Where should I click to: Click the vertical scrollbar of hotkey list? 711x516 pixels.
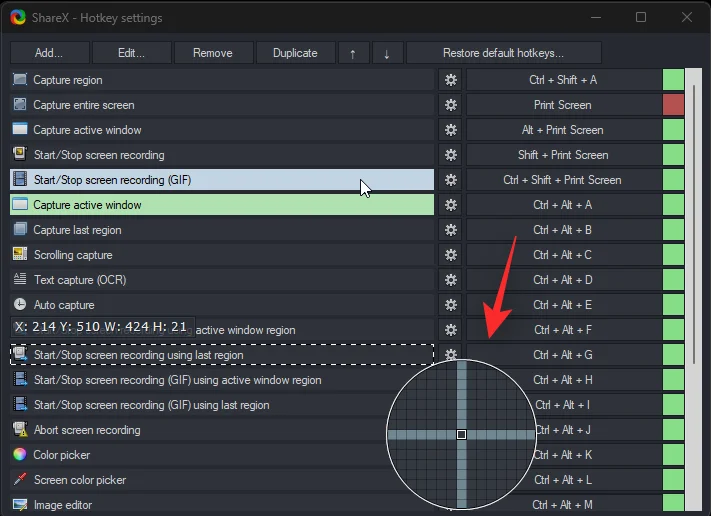click(692, 215)
